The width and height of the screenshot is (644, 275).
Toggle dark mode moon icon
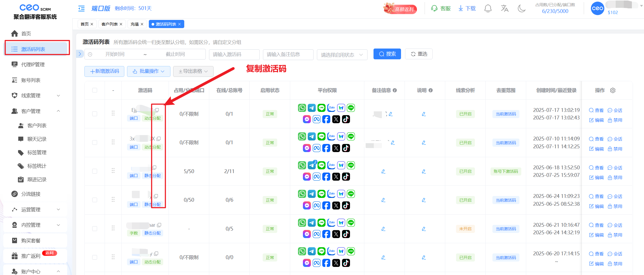[522, 9]
